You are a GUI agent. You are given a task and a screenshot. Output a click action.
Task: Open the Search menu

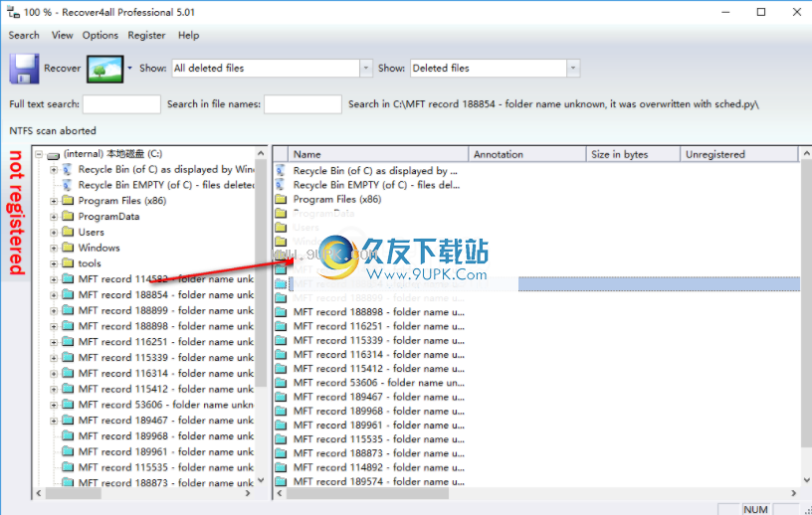[24, 35]
